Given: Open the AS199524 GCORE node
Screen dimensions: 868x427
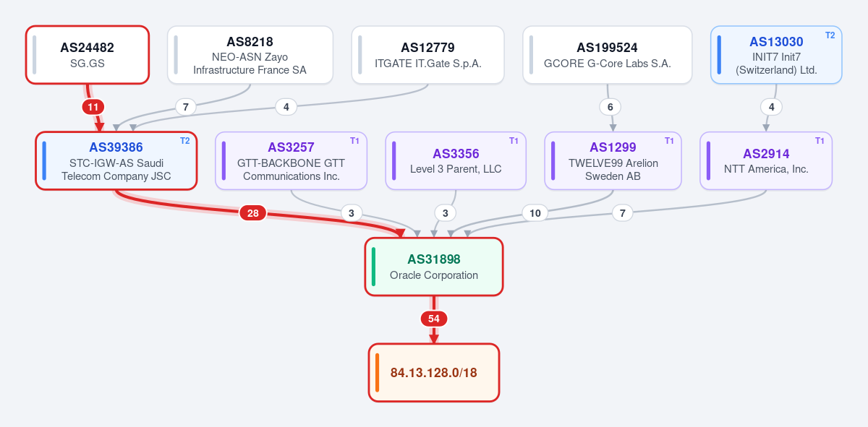Looking at the screenshot, I should click(x=608, y=55).
